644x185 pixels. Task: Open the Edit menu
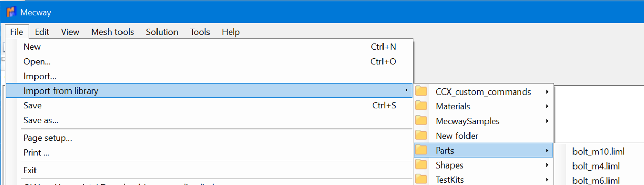(x=42, y=32)
